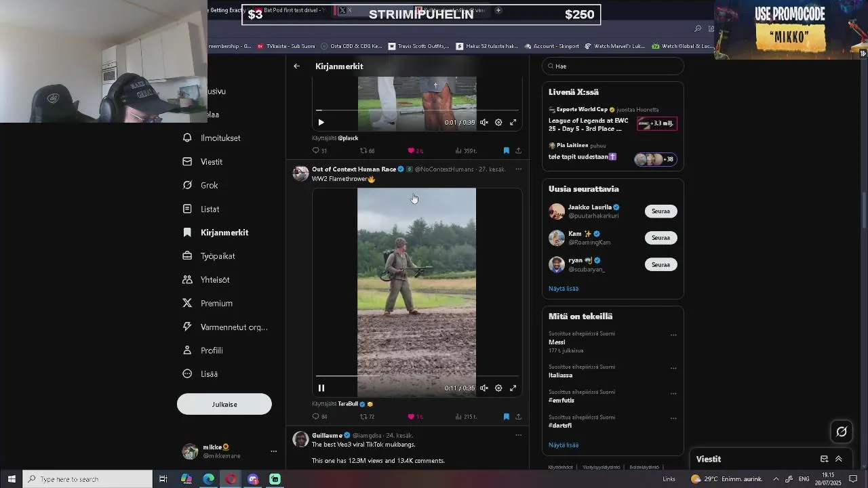
Task: Open Microsoft Edge from taskbar
Action: coord(209,479)
